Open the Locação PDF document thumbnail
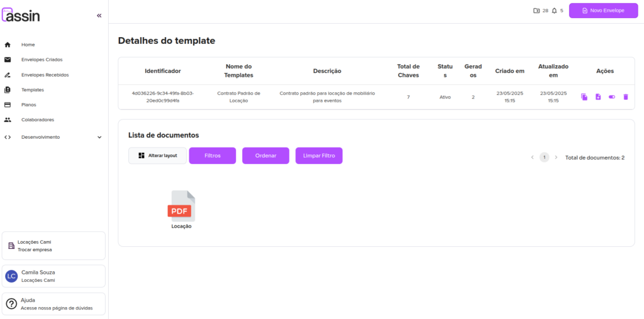The image size is (644, 319). [181, 210]
